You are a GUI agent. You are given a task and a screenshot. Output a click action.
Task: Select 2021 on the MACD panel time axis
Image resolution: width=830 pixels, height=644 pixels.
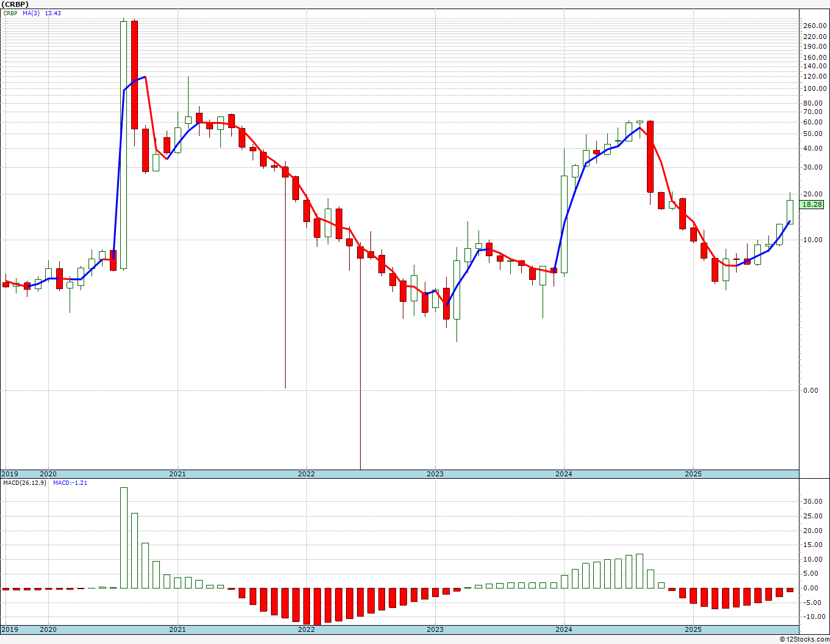click(x=178, y=629)
